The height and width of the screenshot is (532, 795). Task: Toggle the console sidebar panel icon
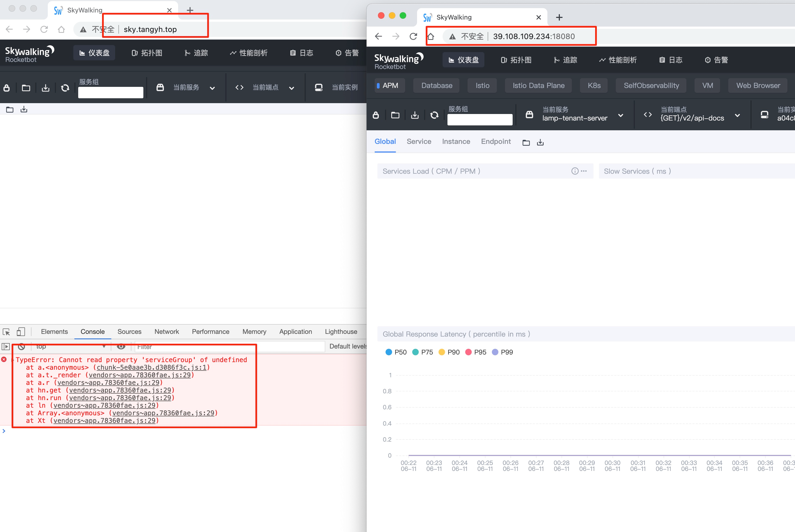tap(6, 346)
